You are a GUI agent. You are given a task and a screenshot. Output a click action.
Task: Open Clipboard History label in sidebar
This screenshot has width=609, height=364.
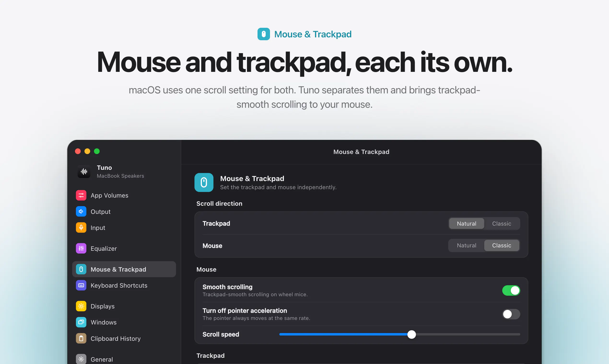[115, 338]
